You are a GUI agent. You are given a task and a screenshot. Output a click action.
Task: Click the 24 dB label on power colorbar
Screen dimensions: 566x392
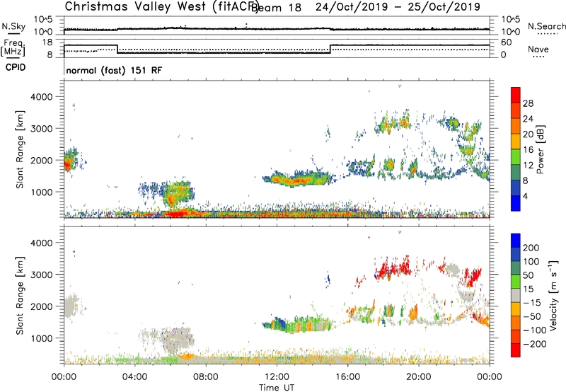[x=528, y=119]
